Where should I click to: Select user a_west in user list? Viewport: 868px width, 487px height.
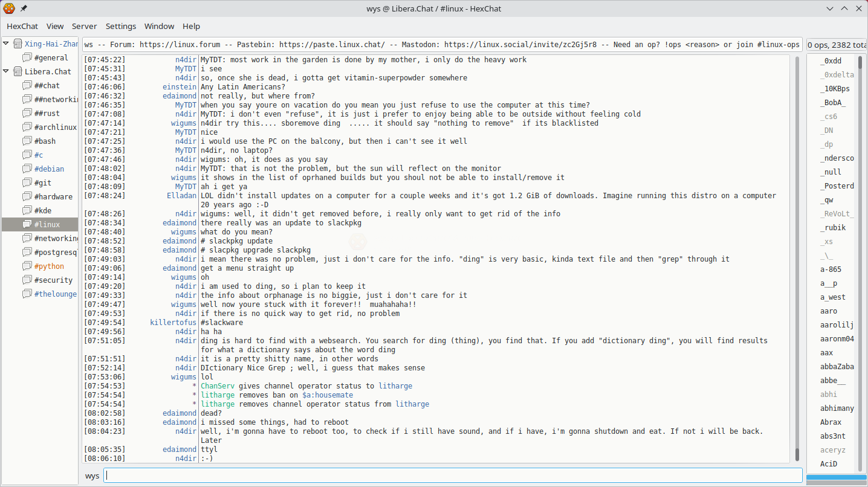pos(833,297)
